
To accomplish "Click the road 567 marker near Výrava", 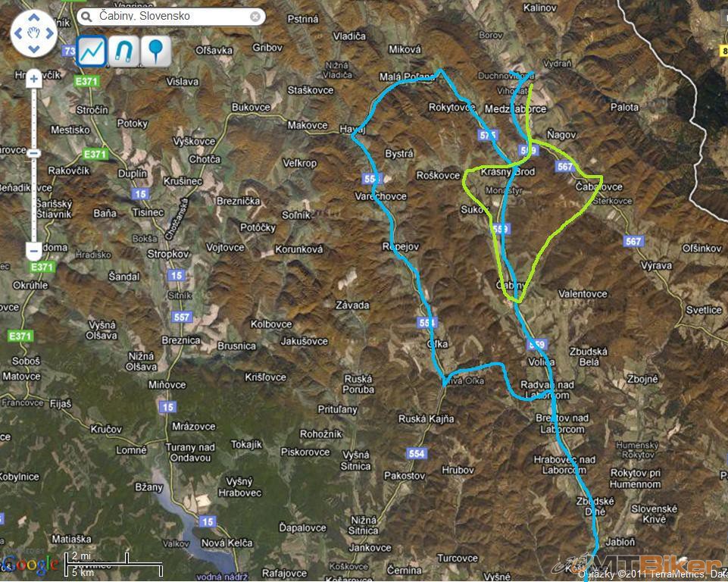I will pos(633,241).
